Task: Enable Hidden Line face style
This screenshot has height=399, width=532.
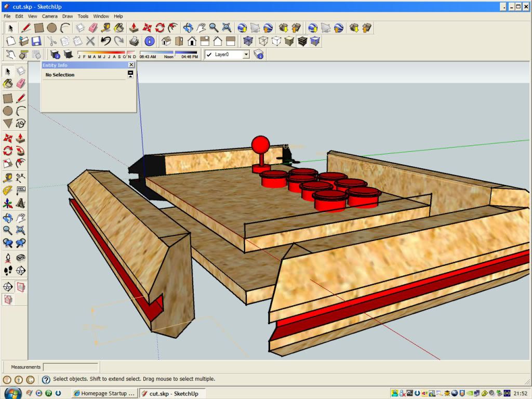Action: (x=276, y=42)
